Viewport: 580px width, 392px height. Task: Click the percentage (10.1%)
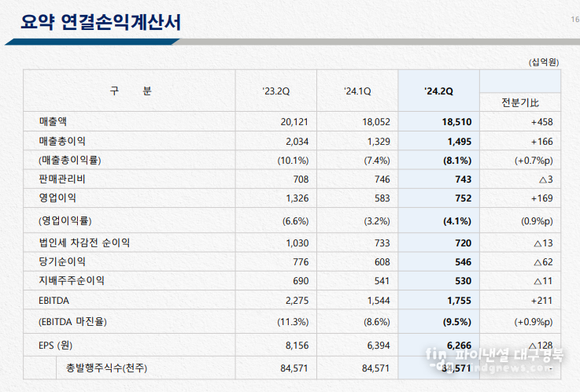293,161
